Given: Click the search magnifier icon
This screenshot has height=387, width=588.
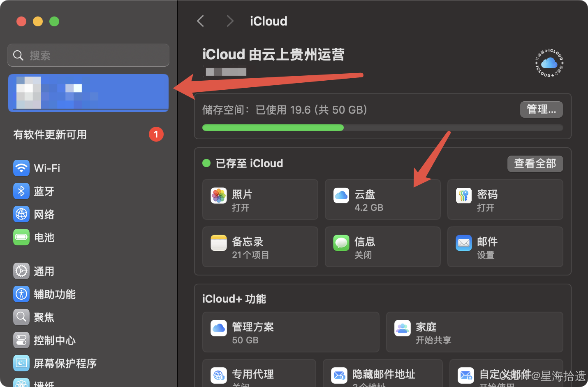Looking at the screenshot, I should (x=18, y=55).
